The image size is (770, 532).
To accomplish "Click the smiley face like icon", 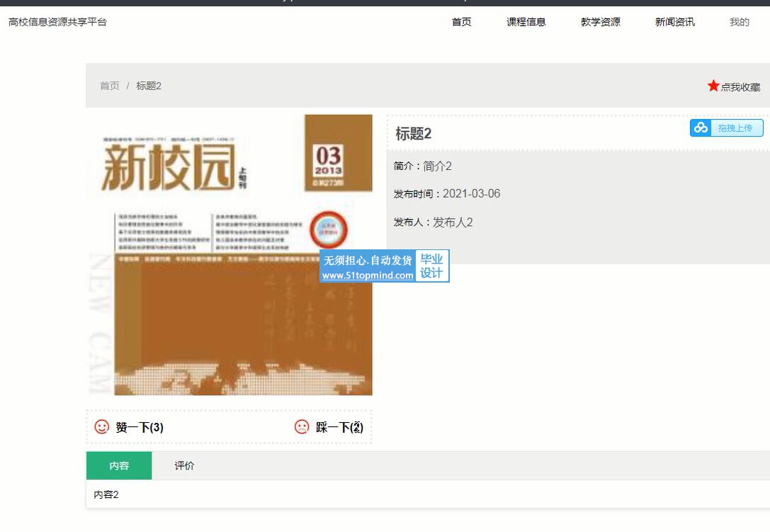I will pos(102,427).
